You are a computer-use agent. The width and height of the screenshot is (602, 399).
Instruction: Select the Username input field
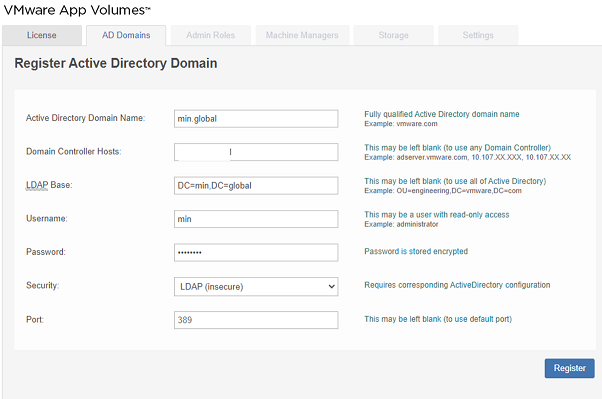(x=256, y=219)
